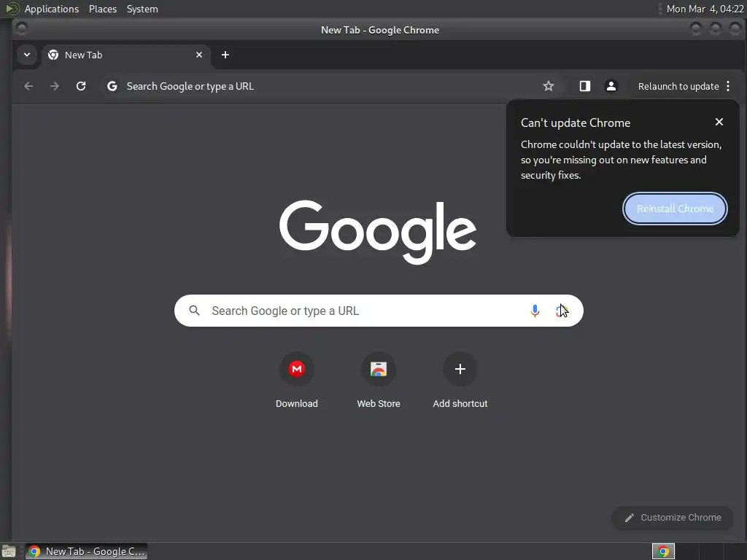747x560 pixels.
Task: Click the clock showing Mon Mar 4
Action: [x=705, y=9]
